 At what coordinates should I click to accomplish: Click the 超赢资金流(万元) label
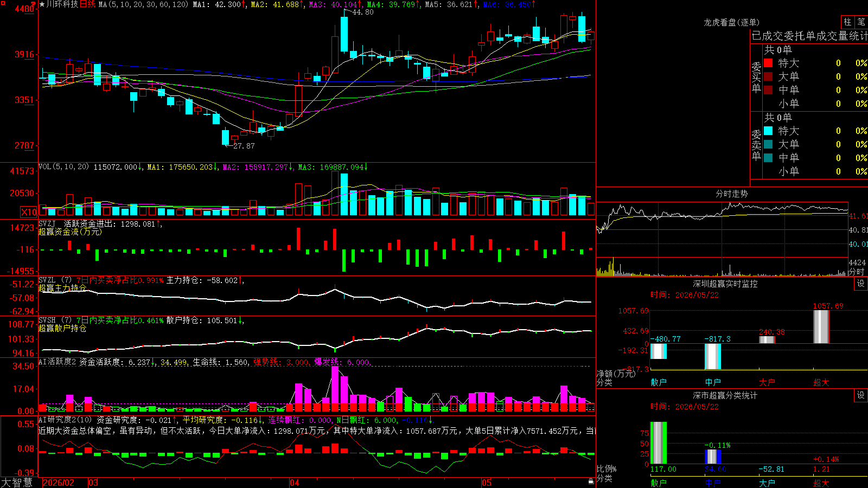point(70,232)
